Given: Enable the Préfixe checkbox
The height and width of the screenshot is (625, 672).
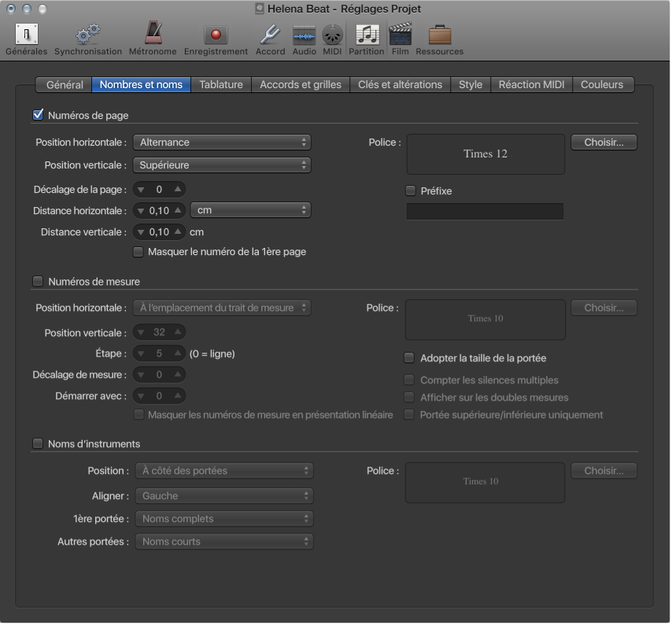Looking at the screenshot, I should 410,190.
